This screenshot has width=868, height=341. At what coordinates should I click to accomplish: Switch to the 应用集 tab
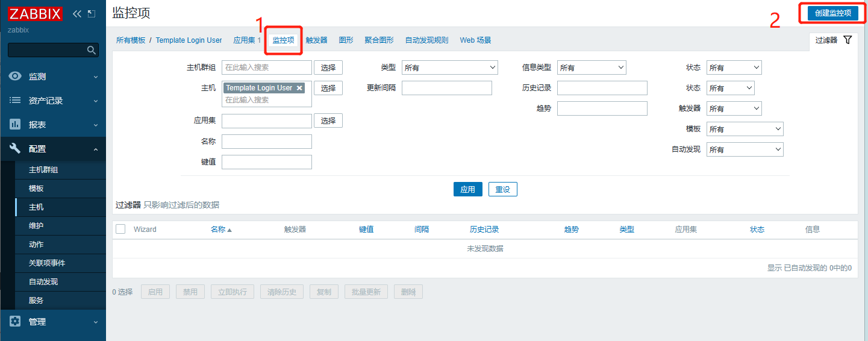coord(244,40)
